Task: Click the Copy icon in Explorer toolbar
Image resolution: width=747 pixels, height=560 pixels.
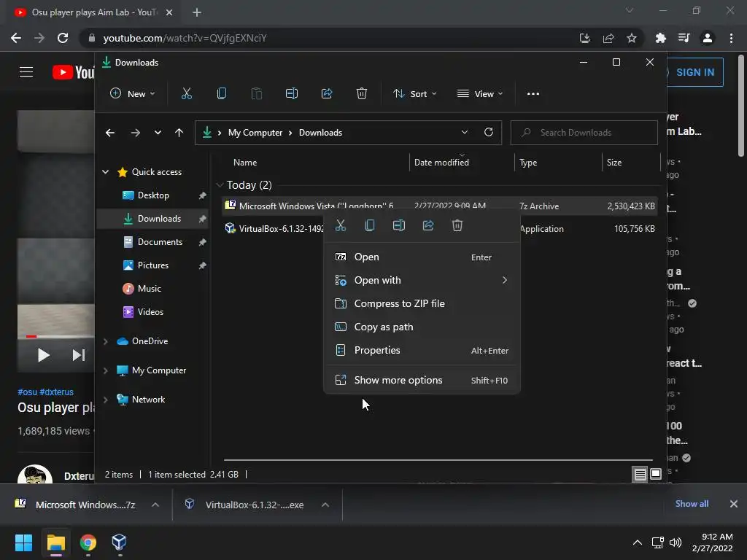Action: coord(222,94)
